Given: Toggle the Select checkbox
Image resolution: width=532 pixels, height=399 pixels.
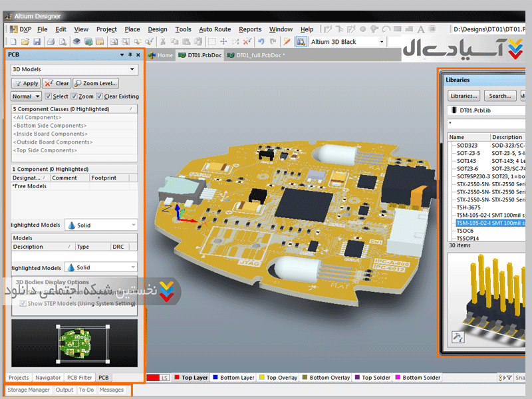Looking at the screenshot, I should 49,96.
